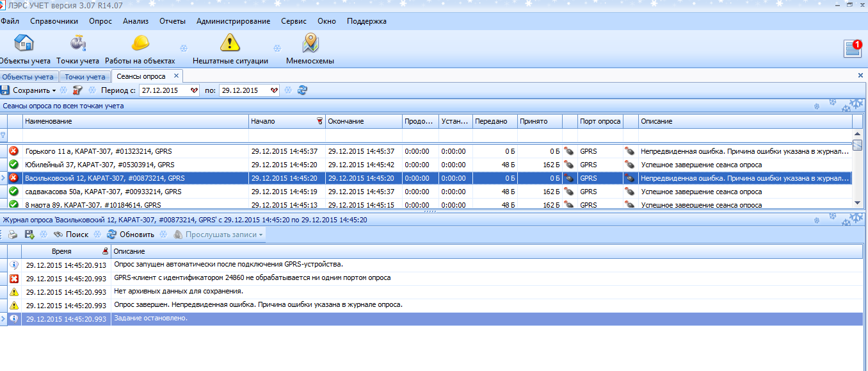Select row садвакасова 50а, КАРАТ-307, #00933214
The width and height of the screenshot is (868, 371).
pyautogui.click(x=426, y=192)
